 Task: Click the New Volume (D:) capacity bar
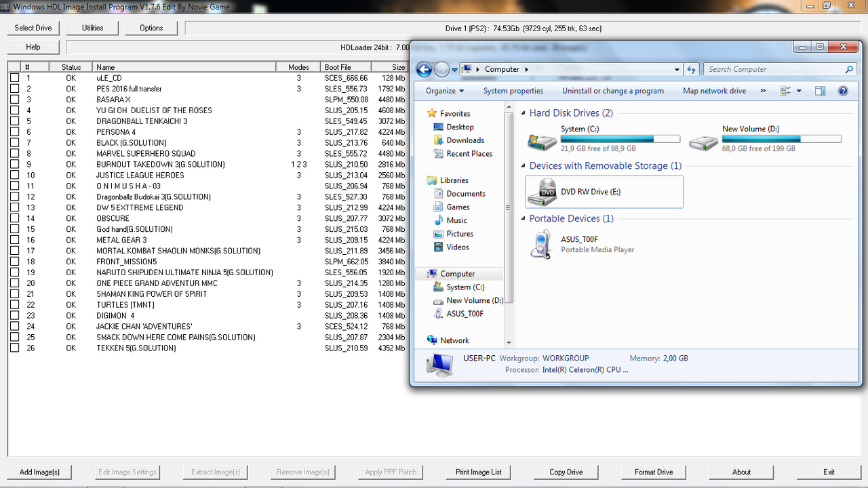782,139
